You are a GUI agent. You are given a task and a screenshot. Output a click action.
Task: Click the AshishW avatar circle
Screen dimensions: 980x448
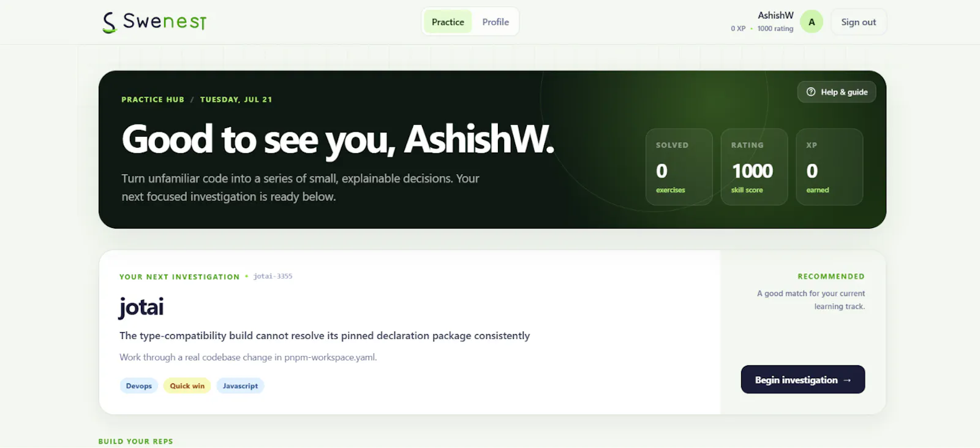coord(812,22)
